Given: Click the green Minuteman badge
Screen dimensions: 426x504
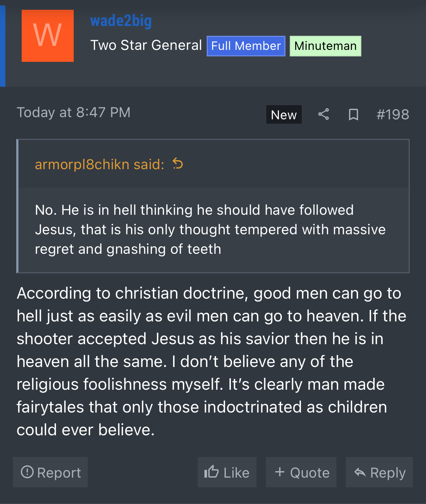Looking at the screenshot, I should click(325, 46).
